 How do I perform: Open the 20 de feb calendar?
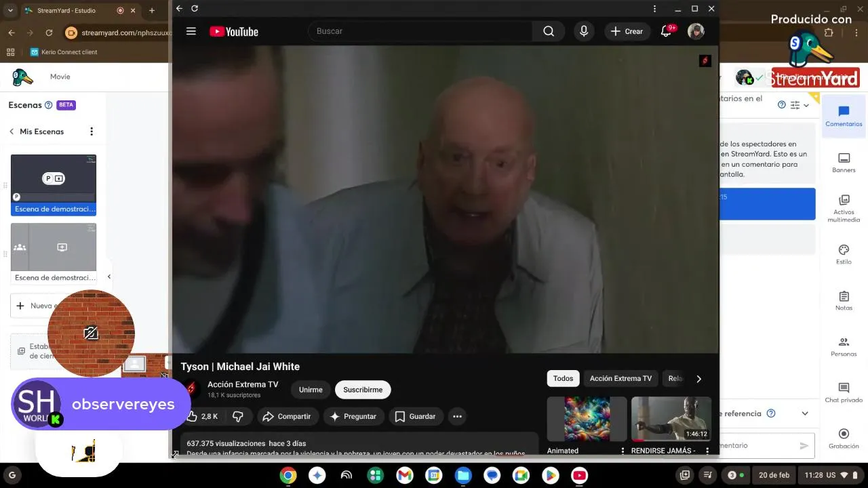click(x=774, y=475)
